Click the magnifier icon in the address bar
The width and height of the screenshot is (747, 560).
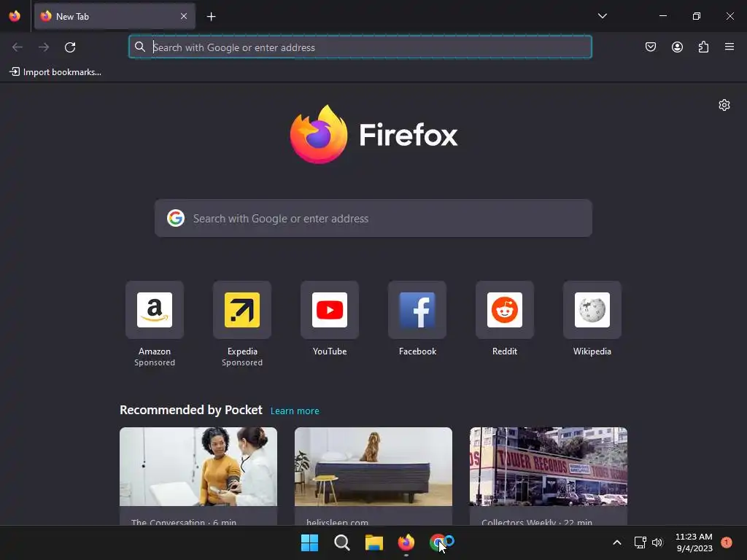139,47
